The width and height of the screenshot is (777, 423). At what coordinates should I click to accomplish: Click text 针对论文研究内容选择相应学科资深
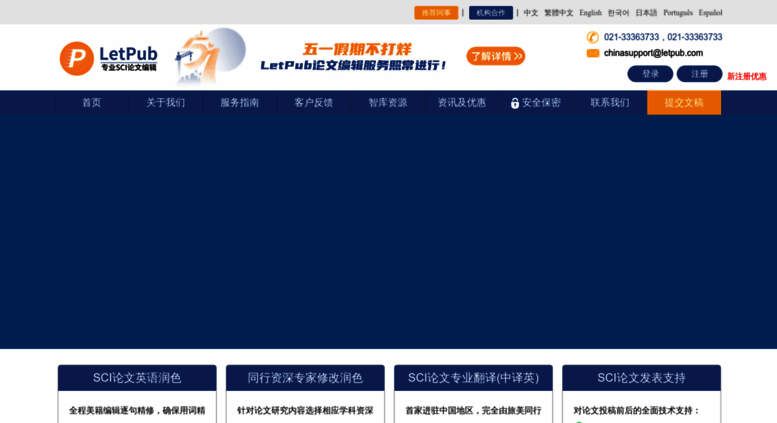305,411
